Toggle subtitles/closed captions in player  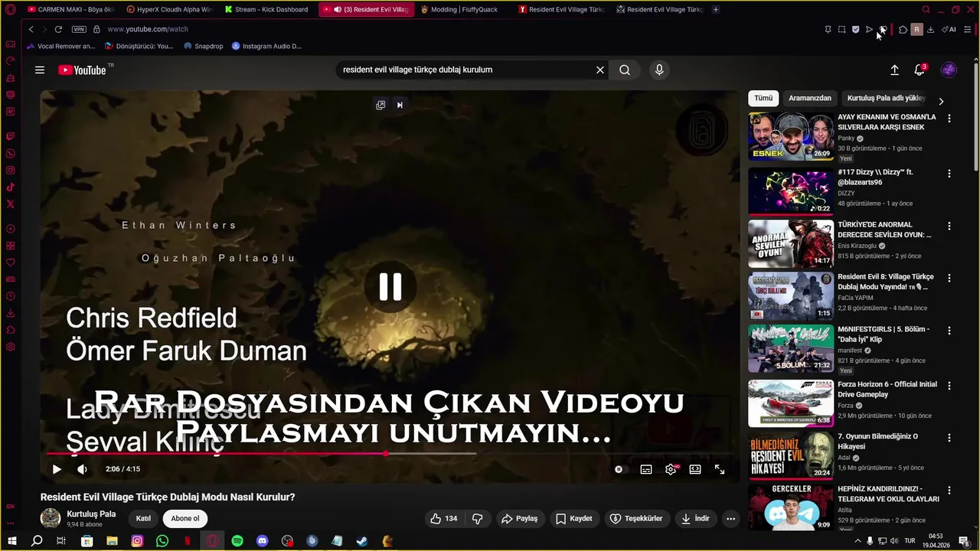(646, 469)
